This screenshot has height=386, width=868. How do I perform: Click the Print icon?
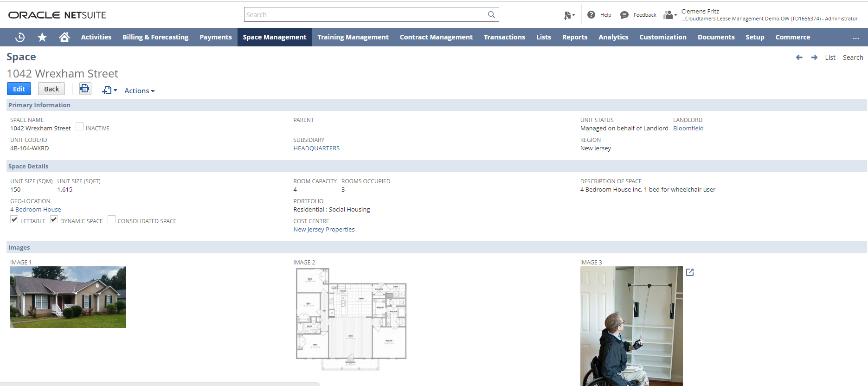point(85,89)
